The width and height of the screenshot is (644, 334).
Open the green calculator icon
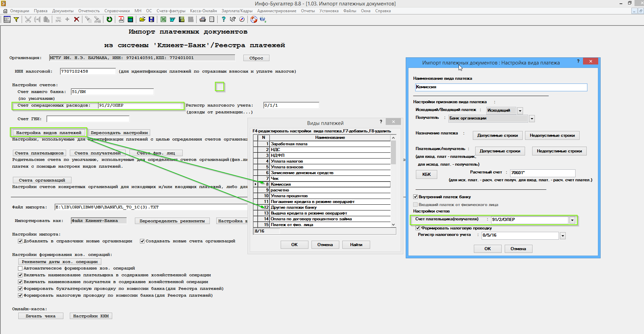point(130,19)
